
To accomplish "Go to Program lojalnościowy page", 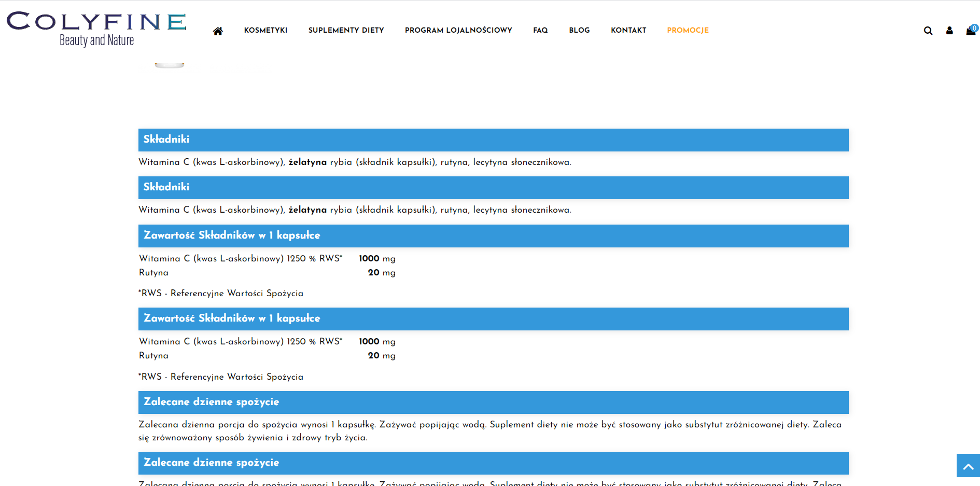I will tap(458, 30).
